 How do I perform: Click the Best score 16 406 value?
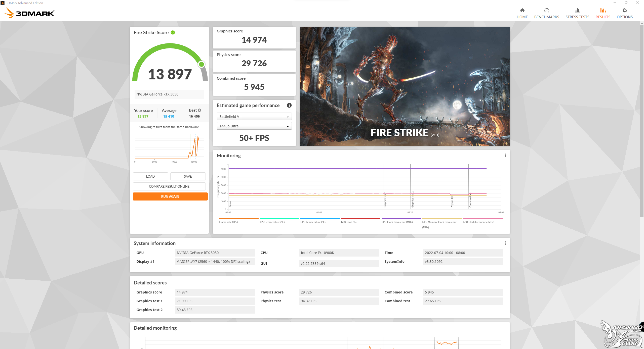pos(194,116)
